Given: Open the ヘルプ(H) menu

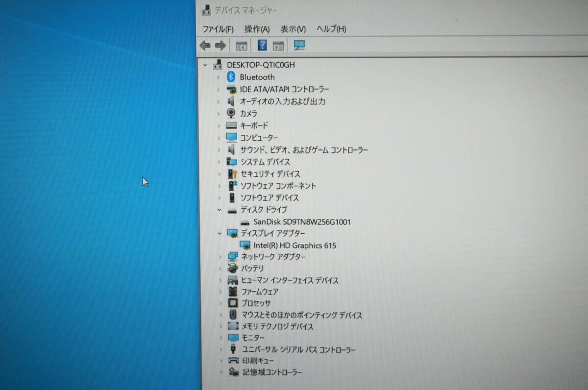Looking at the screenshot, I should (x=331, y=29).
